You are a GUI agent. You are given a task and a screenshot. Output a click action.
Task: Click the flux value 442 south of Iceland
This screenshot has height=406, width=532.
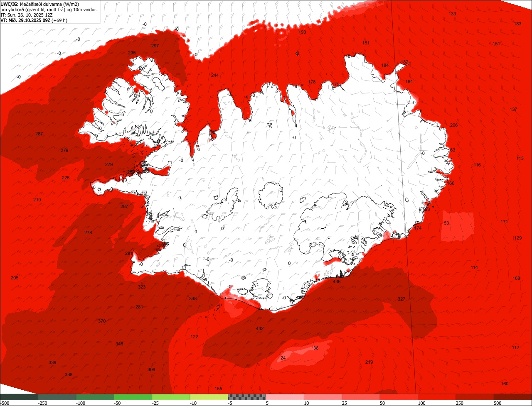[260, 329]
